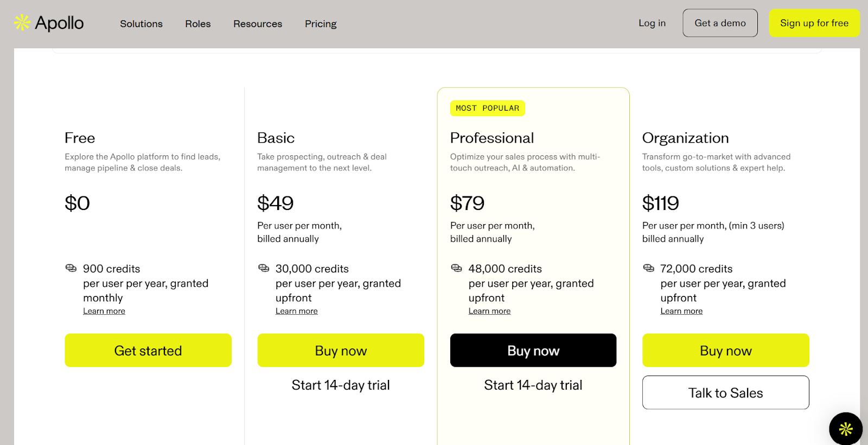The width and height of the screenshot is (868, 445).
Task: Buy the Basic plan now
Action: (x=341, y=351)
